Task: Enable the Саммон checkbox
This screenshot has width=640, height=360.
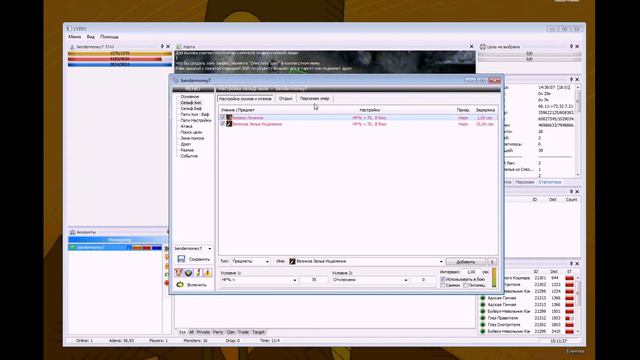Action: coord(443,285)
